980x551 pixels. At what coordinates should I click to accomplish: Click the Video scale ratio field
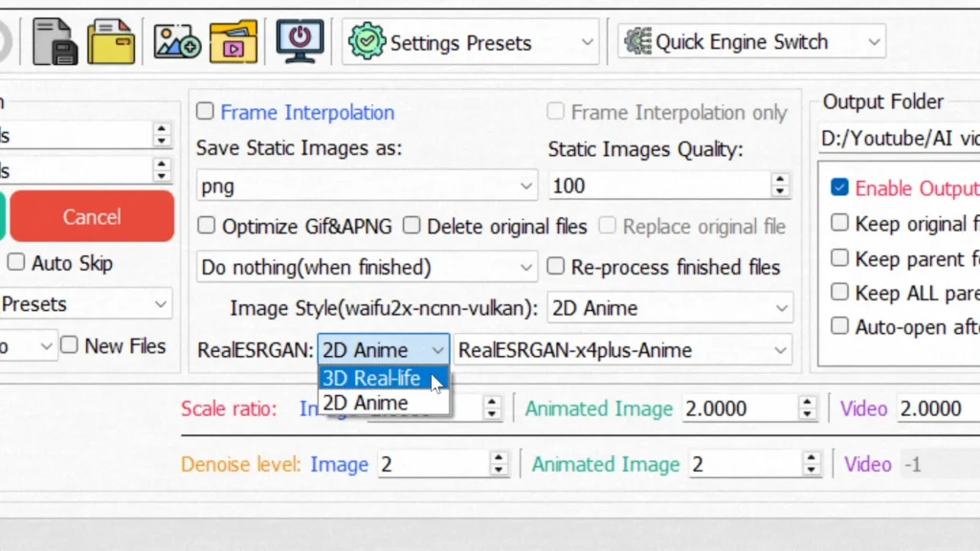click(938, 408)
